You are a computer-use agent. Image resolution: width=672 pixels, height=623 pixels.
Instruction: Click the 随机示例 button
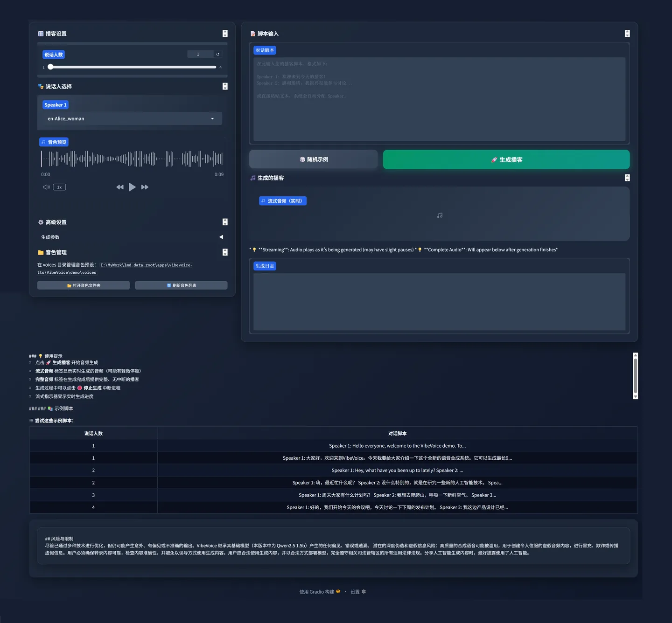coord(314,159)
